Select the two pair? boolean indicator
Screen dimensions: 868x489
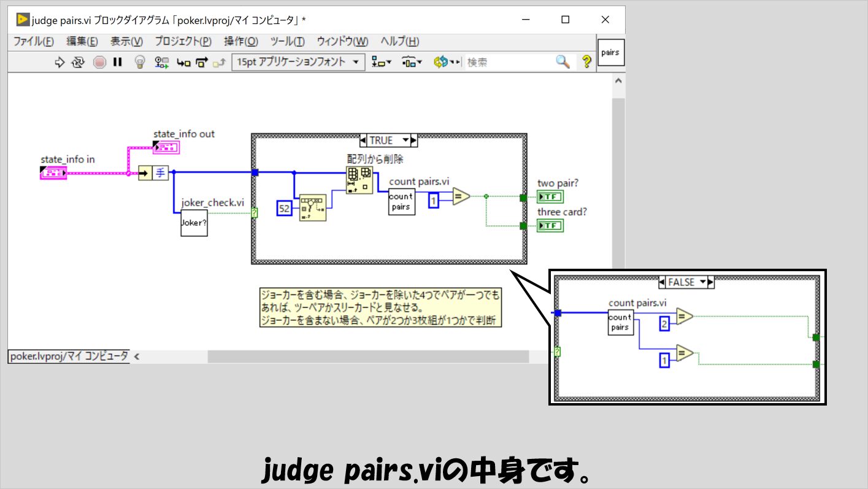coord(550,198)
